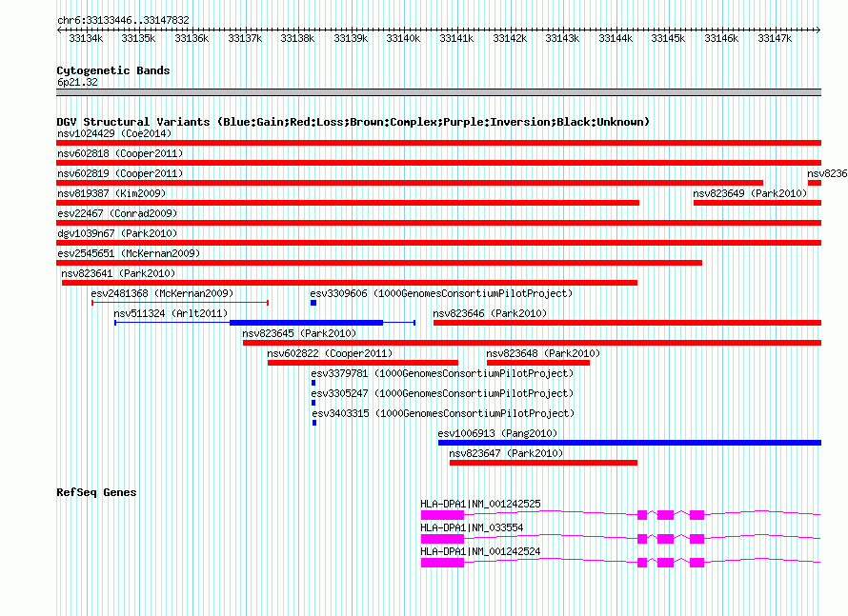848x616 pixels.
Task: Click the 33143k ruler position
Action: (x=562, y=38)
